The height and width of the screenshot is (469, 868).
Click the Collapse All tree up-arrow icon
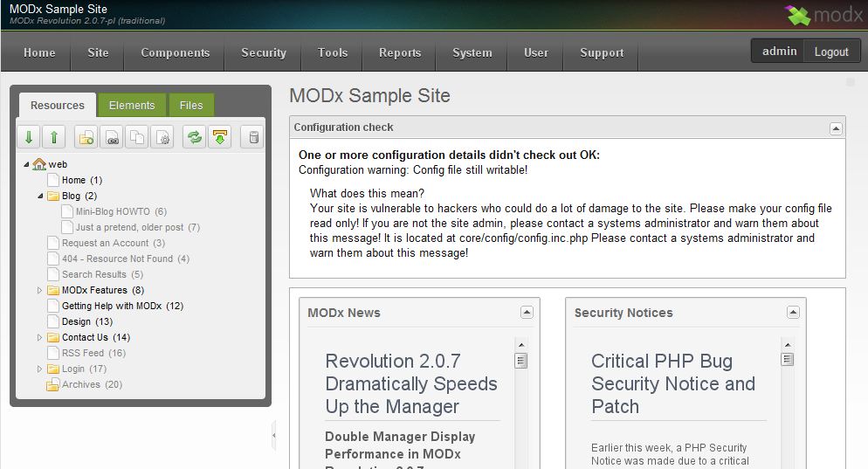pyautogui.click(x=53, y=137)
